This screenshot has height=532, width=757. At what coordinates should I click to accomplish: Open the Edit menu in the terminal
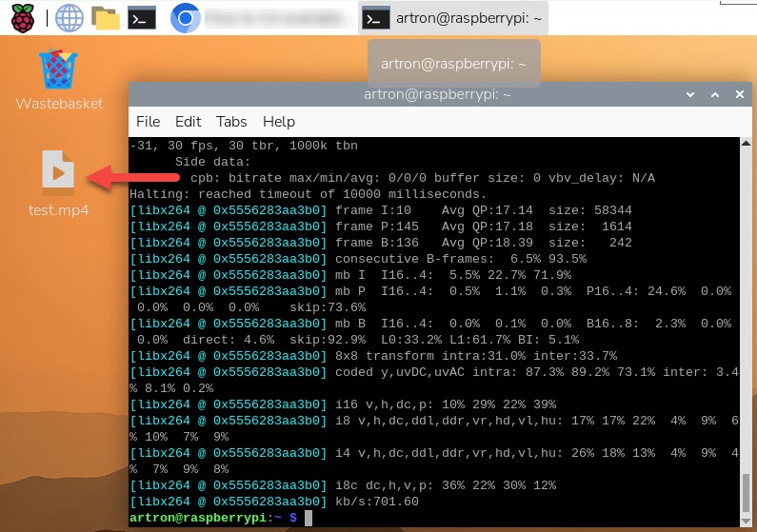click(x=188, y=122)
